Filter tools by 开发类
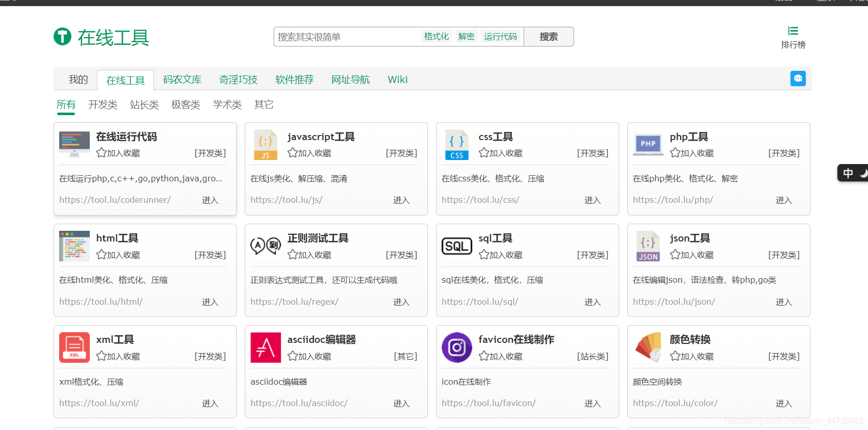The height and width of the screenshot is (430, 868). point(103,104)
